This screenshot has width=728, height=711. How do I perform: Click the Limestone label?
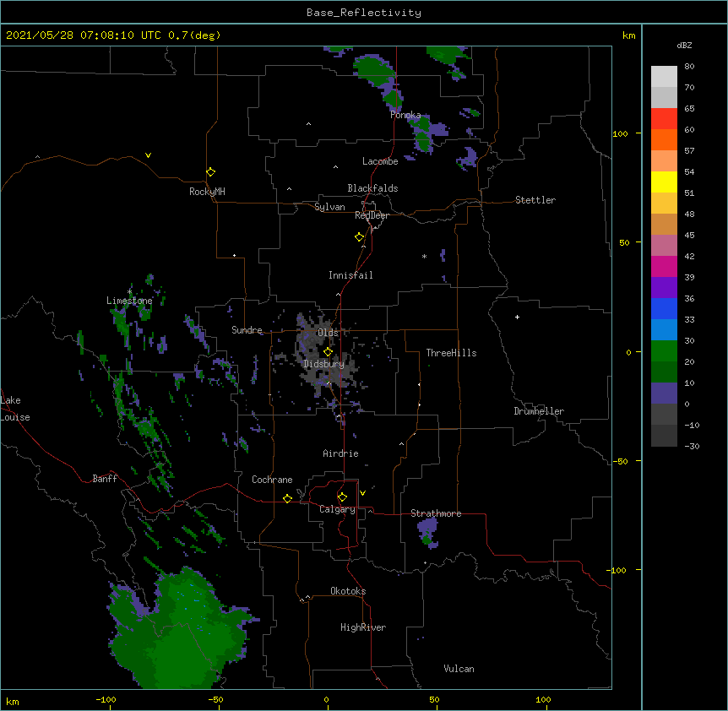click(x=129, y=301)
